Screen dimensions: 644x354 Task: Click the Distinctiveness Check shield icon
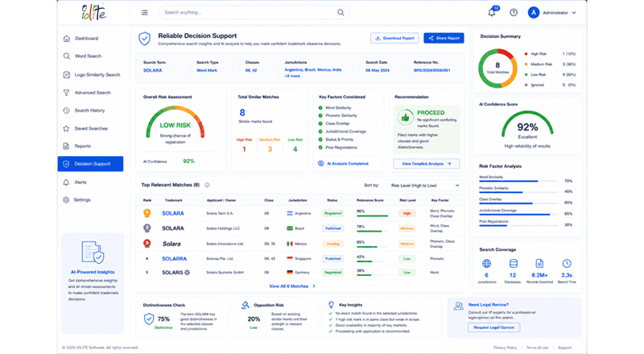pyautogui.click(x=149, y=319)
